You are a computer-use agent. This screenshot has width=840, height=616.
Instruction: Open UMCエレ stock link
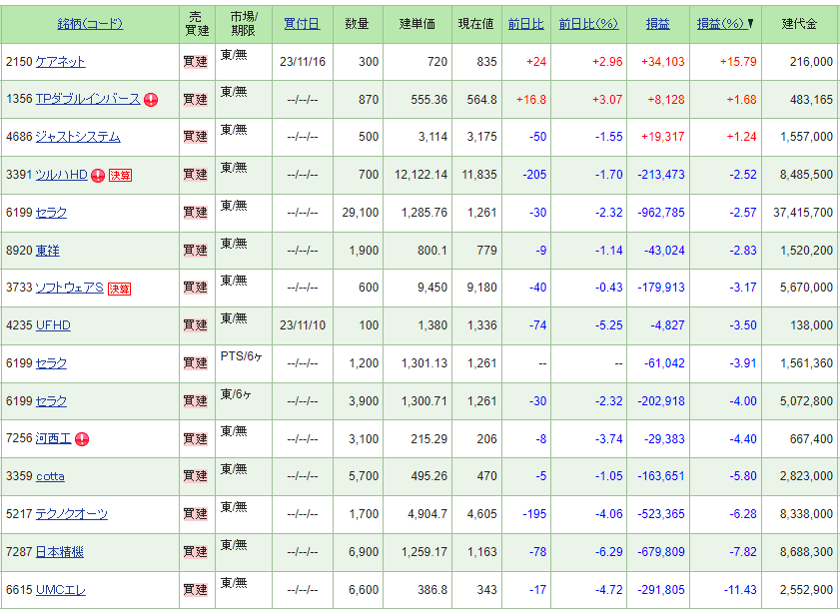61,590
